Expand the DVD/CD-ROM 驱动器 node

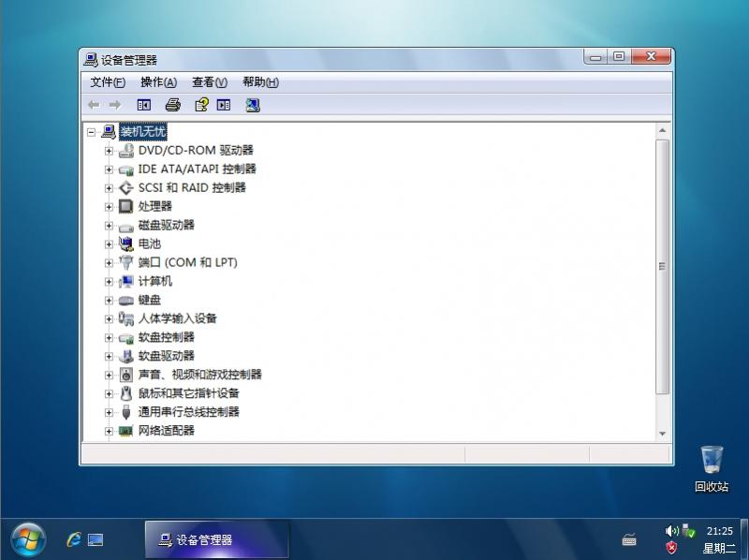click(x=109, y=151)
